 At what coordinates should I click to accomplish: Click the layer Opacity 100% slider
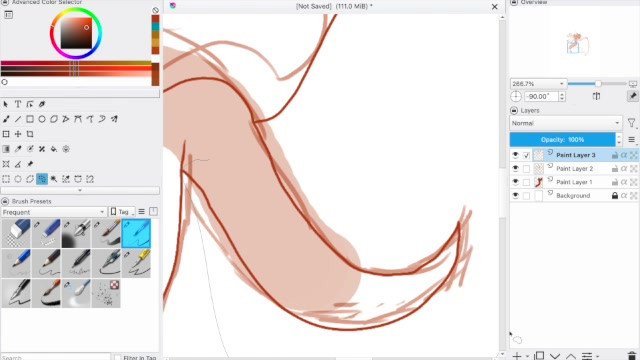click(562, 140)
